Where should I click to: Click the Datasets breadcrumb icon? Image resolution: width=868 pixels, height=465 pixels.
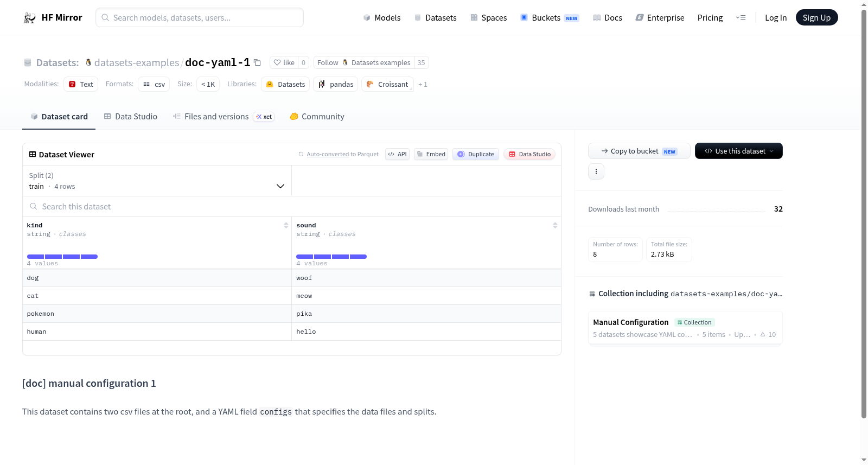tap(28, 63)
